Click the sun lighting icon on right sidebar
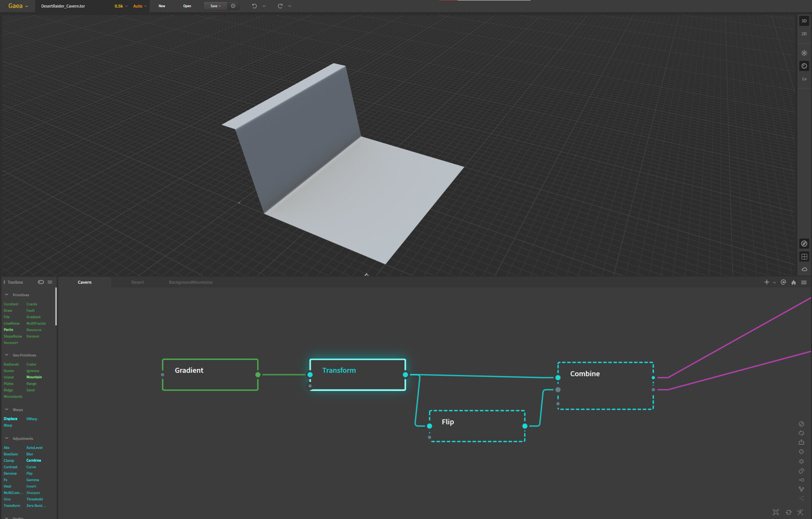This screenshot has width=812, height=519. (804, 53)
